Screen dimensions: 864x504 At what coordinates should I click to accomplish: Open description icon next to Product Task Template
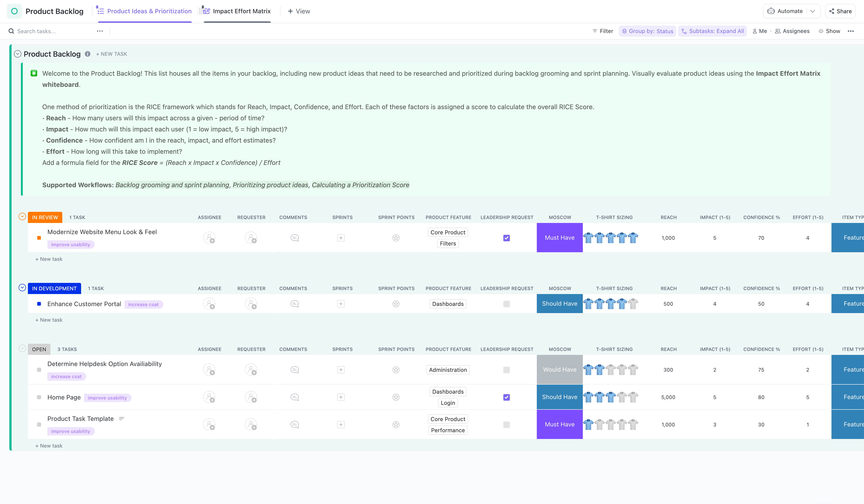coord(121,419)
